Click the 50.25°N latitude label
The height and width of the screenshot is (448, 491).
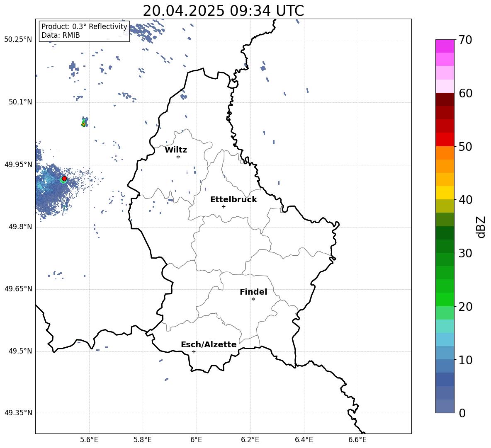(18, 40)
